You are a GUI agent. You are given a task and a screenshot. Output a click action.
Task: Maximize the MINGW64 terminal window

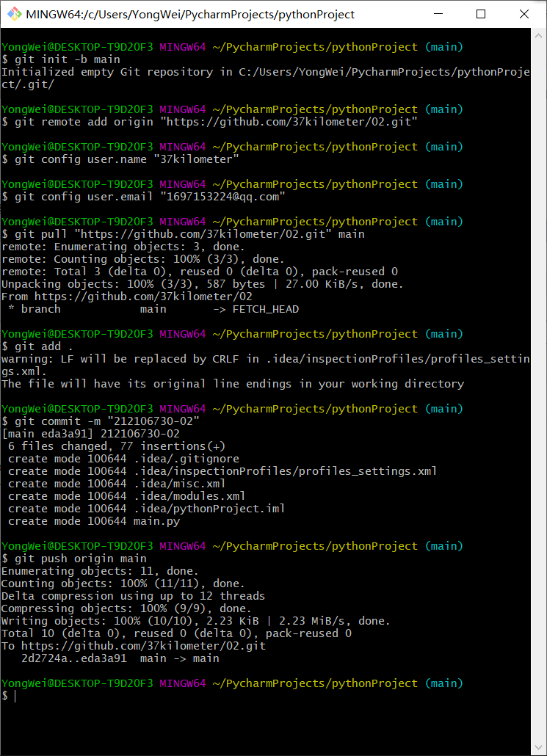(x=481, y=14)
